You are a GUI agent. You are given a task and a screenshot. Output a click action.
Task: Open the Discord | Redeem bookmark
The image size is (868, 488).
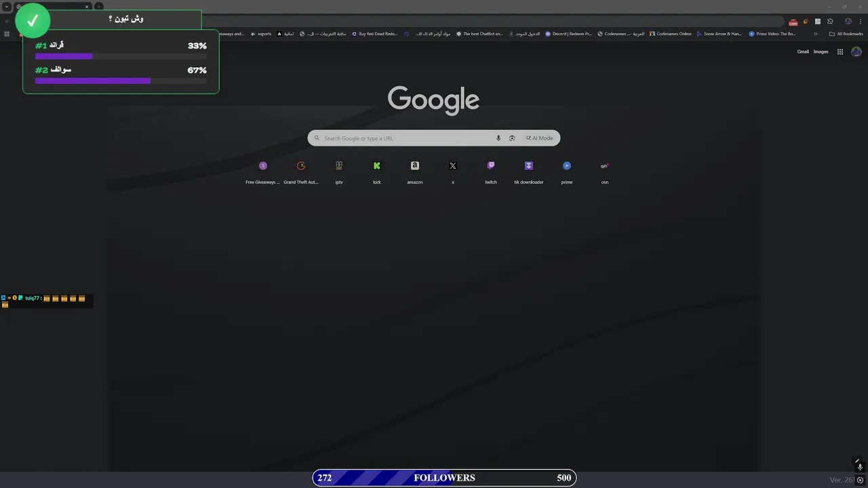click(x=569, y=34)
